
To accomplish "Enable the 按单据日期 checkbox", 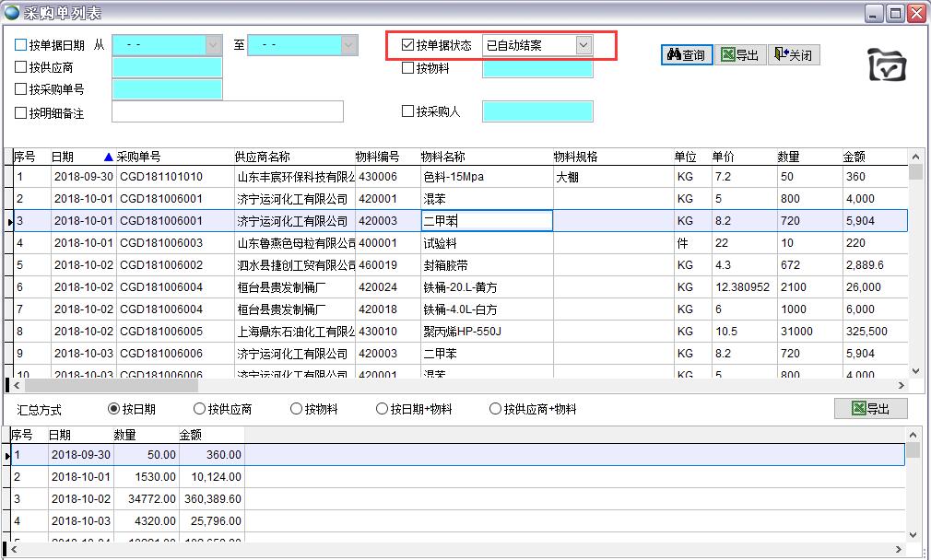I will click(21, 45).
